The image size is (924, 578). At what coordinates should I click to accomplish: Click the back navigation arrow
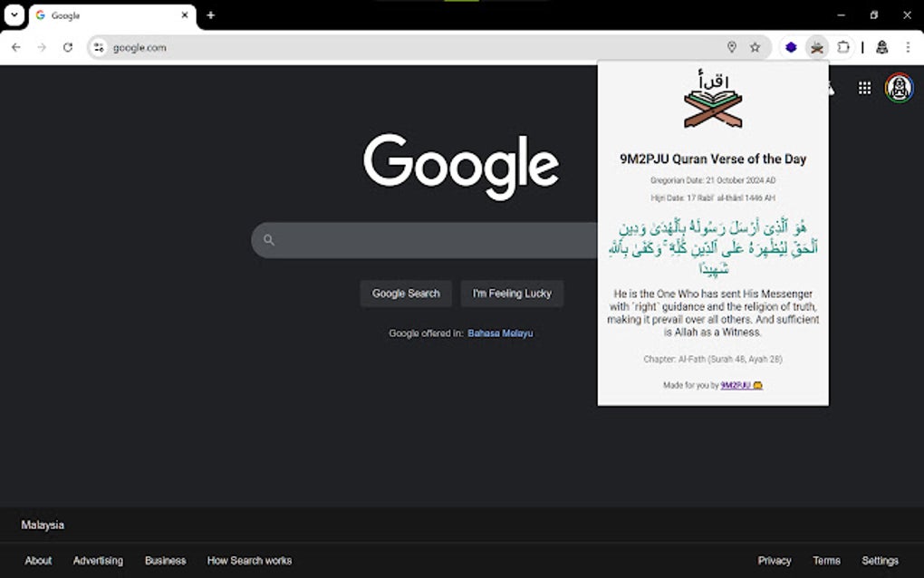[x=14, y=47]
